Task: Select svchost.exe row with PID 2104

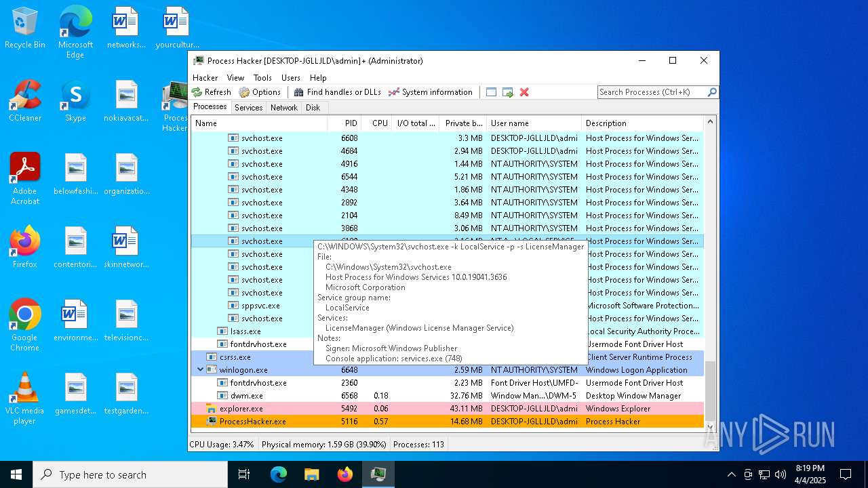Action: 448,216
